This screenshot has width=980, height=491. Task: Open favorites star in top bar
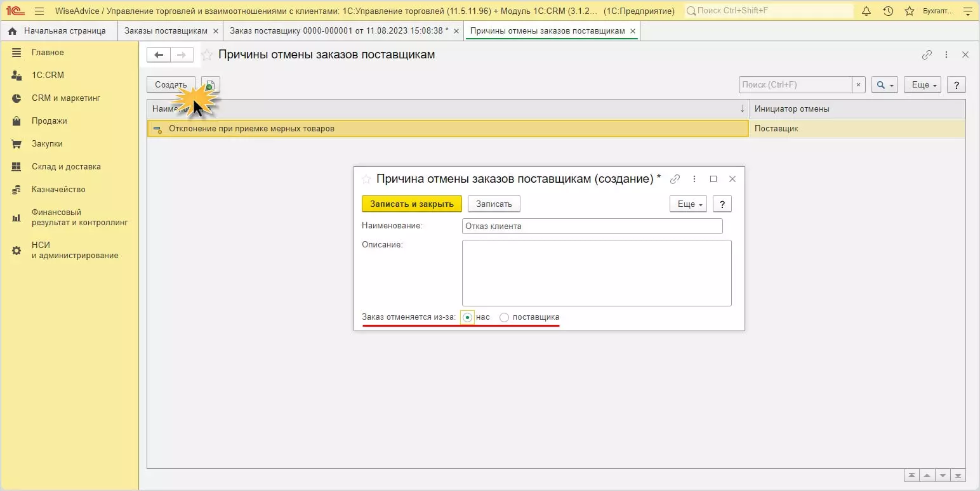pos(910,11)
